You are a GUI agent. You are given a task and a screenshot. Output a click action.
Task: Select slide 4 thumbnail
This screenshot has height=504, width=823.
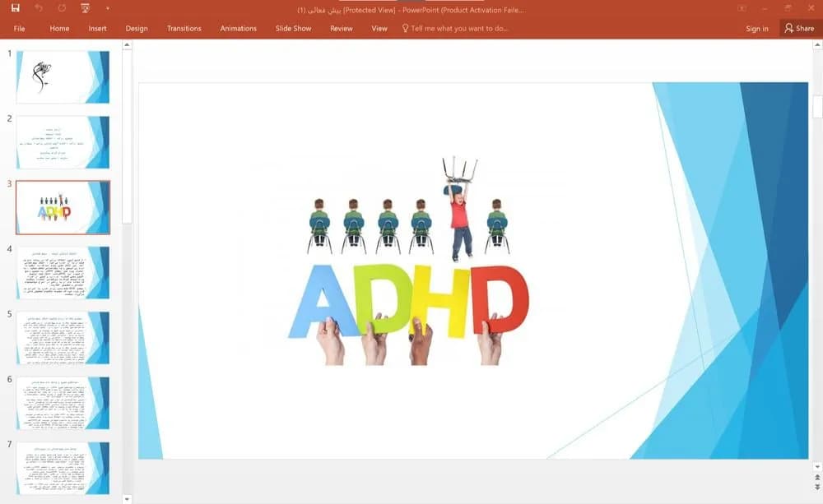(63, 273)
